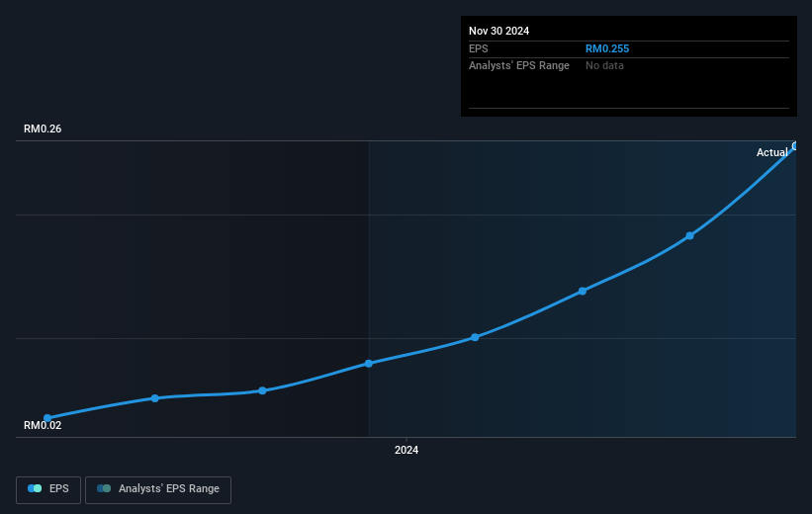Select the third EPS data point on the line
This screenshot has width=812, height=514.
click(262, 390)
